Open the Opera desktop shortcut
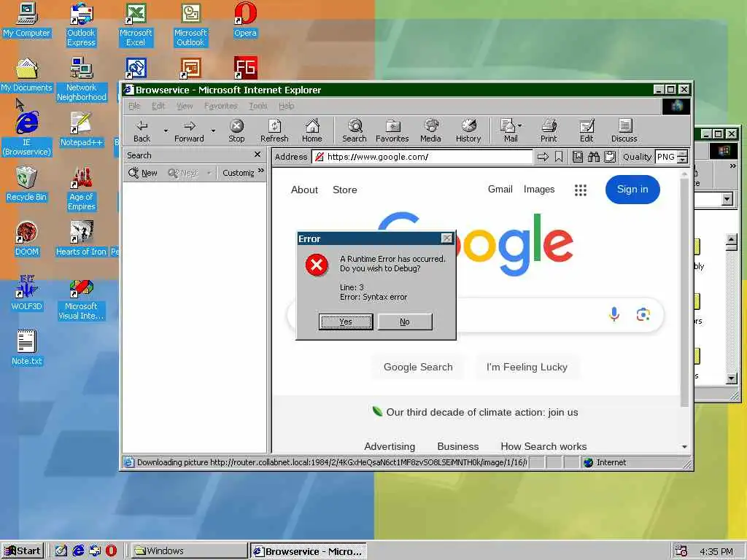 [x=245, y=20]
